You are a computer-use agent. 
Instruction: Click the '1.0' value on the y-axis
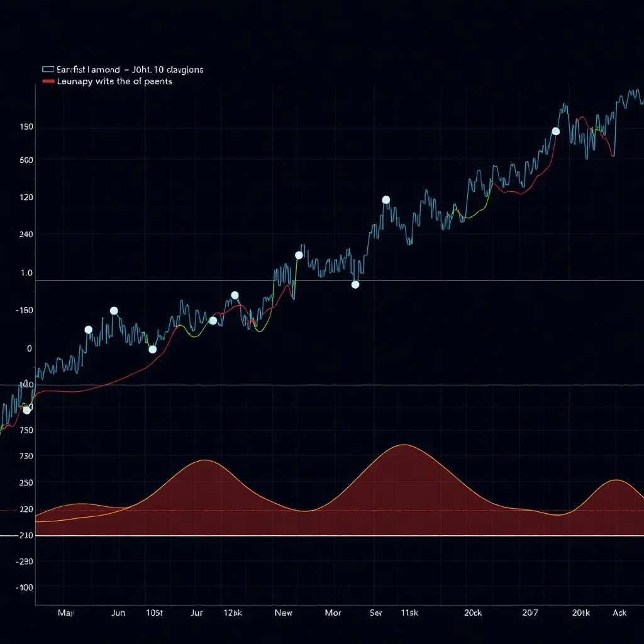(x=26, y=273)
